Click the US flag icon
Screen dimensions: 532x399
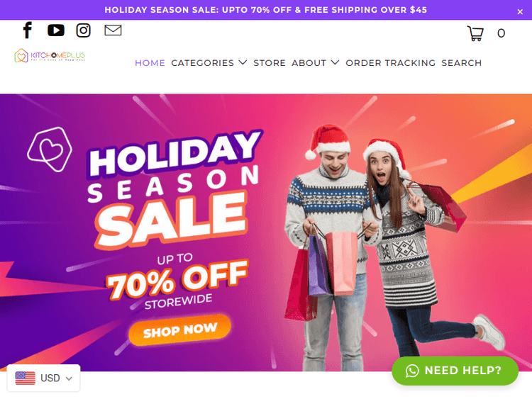point(25,378)
